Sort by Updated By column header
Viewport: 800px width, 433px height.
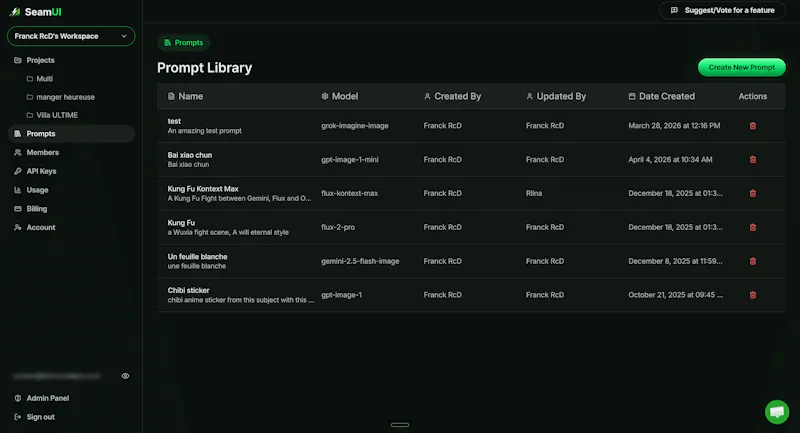pos(556,96)
